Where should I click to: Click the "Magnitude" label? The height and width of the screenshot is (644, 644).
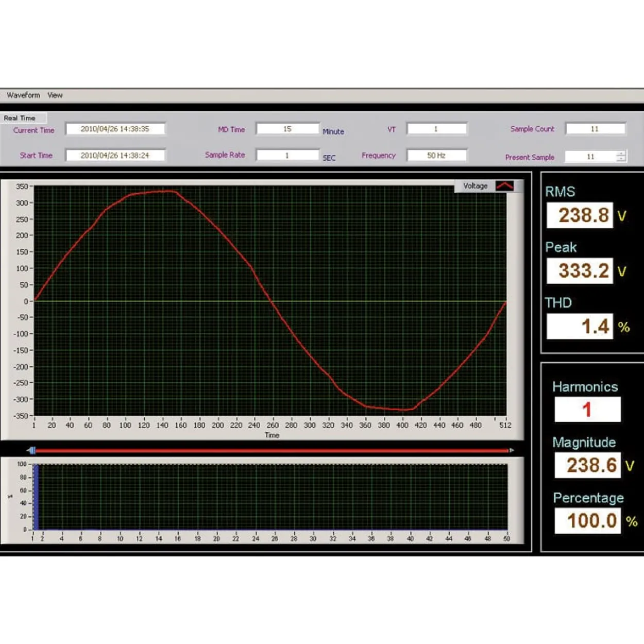pyautogui.click(x=584, y=443)
